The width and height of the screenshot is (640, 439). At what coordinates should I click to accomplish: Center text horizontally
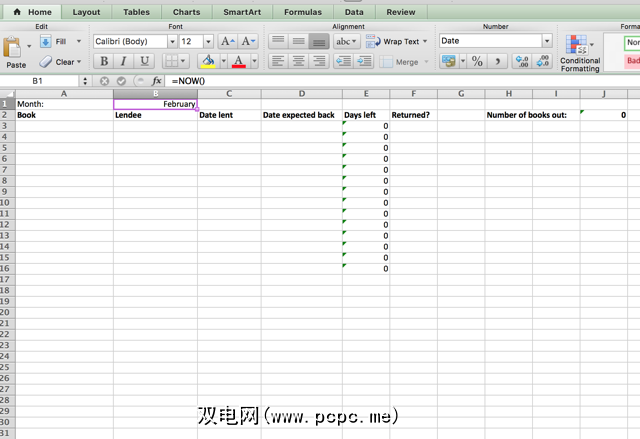[299, 62]
